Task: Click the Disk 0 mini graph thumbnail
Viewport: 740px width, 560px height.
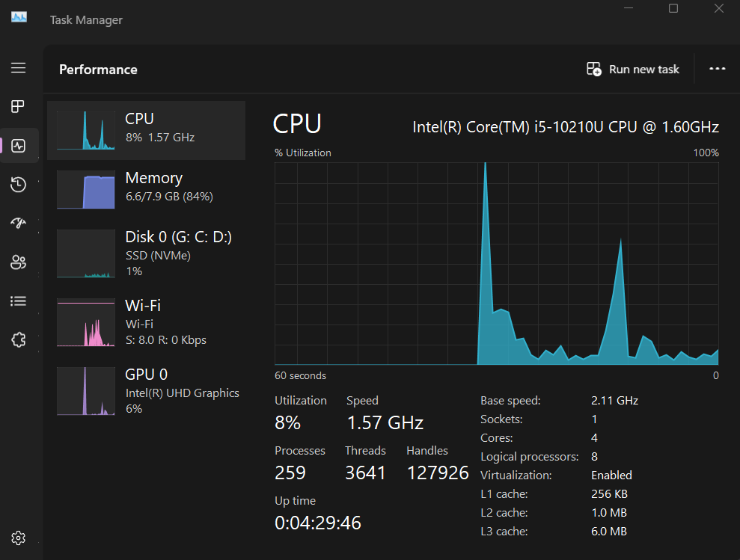Action: pos(86,253)
